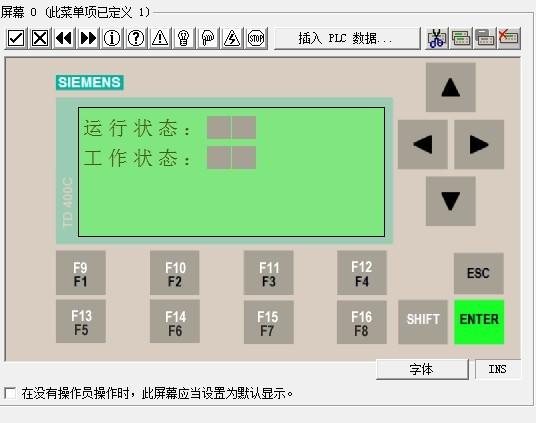Insert the STOP sign symbol
536x423 pixels.
pyautogui.click(x=256, y=38)
